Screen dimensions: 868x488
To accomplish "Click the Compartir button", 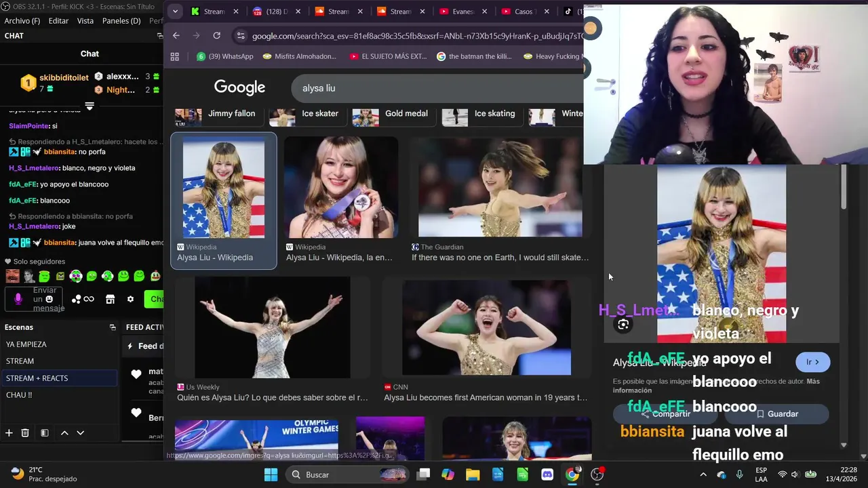I will (x=666, y=413).
